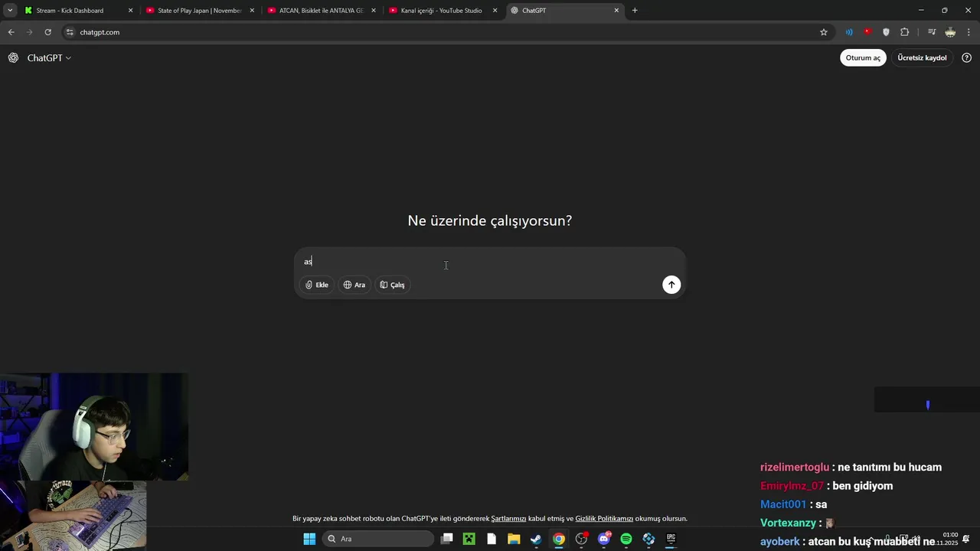Open the tab search dropdown arrow
This screenshot has height=551, width=980.
(10, 11)
